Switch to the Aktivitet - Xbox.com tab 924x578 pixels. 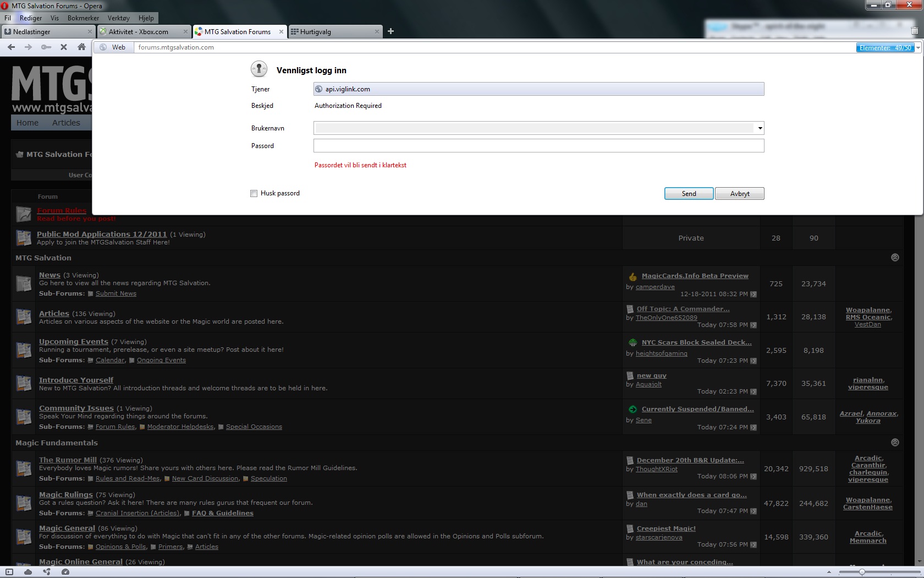tap(144, 32)
